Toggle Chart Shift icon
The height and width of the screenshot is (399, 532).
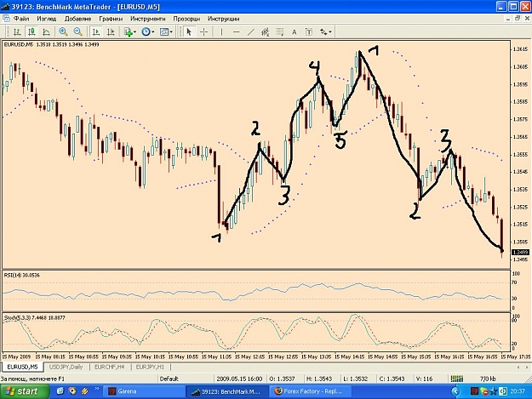point(111,31)
